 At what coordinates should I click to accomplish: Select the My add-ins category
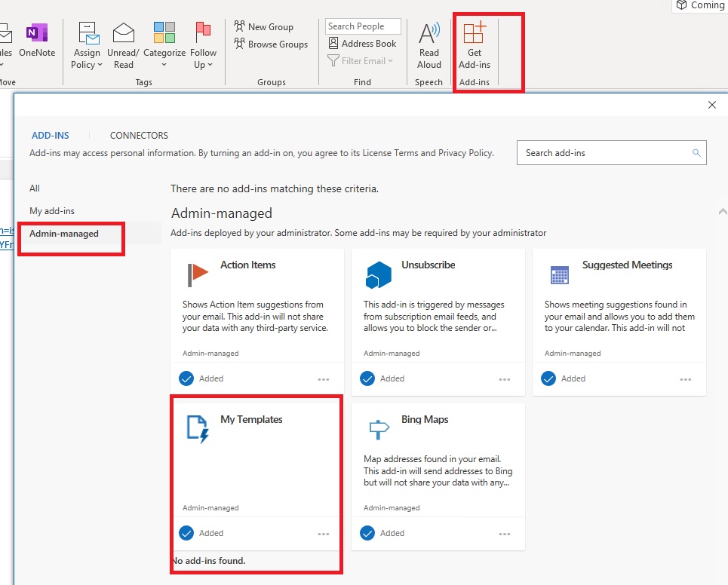click(x=52, y=211)
